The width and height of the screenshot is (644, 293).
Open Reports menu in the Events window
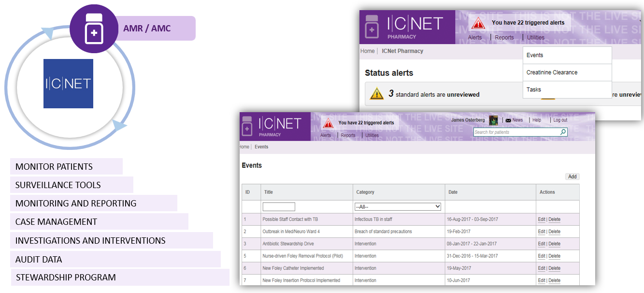[x=348, y=135]
